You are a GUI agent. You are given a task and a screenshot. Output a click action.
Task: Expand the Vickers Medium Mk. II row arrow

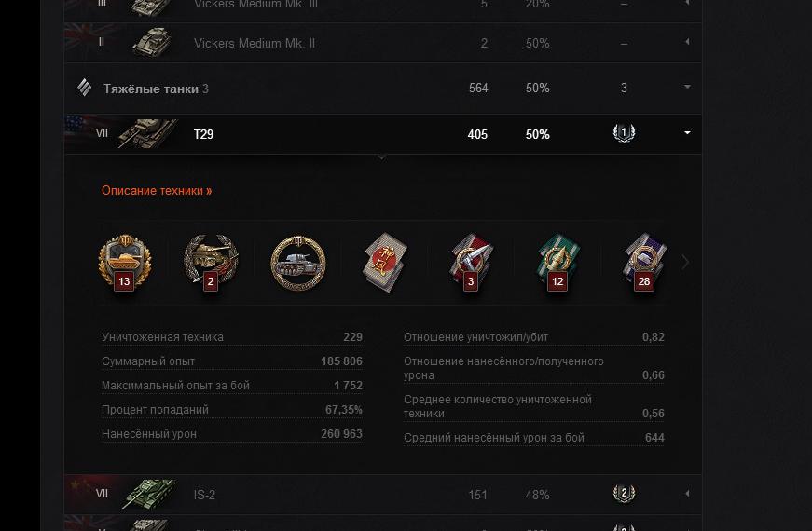tap(687, 42)
